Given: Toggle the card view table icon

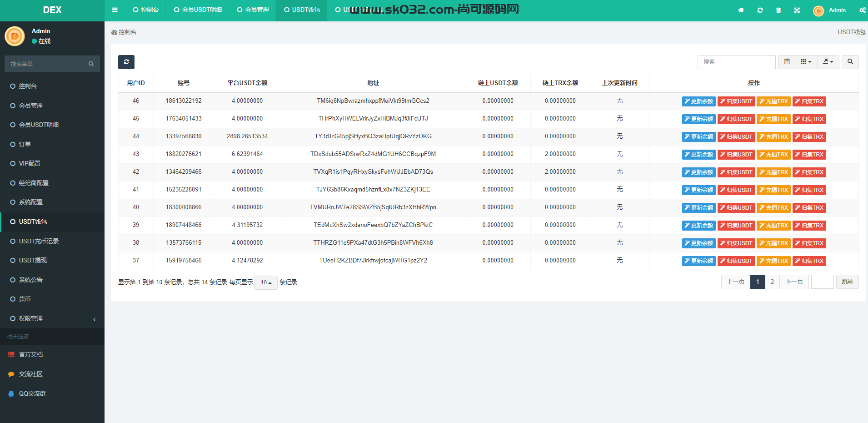Looking at the screenshot, I should 787,62.
